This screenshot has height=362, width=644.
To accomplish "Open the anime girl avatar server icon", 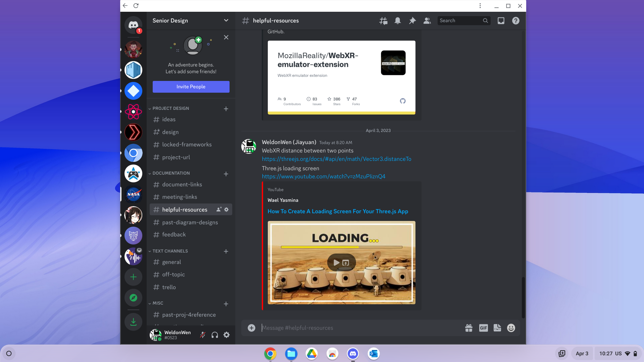I will click(x=133, y=215).
